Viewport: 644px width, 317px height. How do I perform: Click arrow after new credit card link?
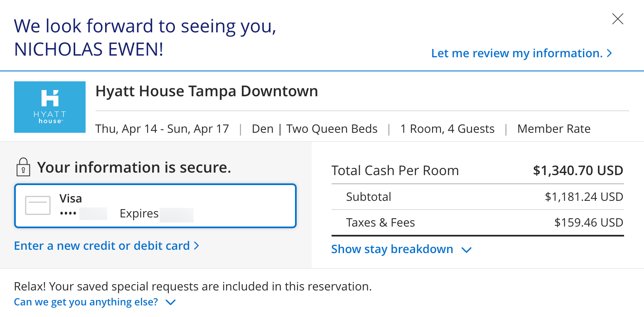pos(197,246)
